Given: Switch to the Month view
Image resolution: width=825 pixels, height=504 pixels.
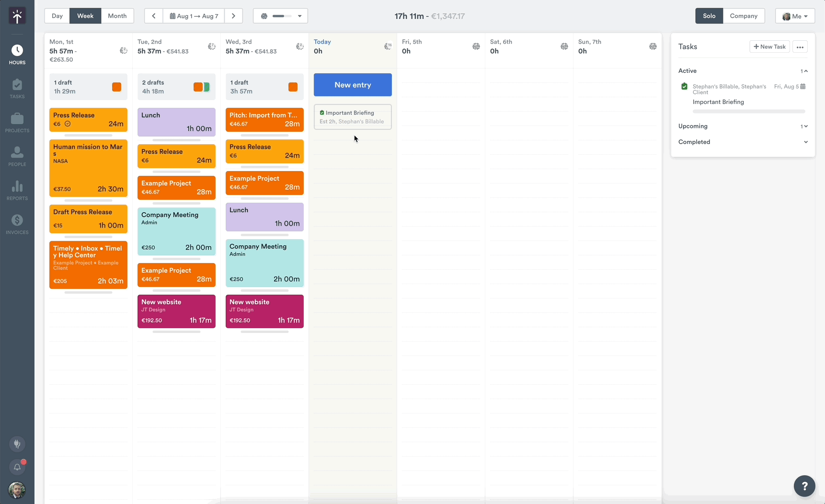Looking at the screenshot, I should click(x=117, y=16).
